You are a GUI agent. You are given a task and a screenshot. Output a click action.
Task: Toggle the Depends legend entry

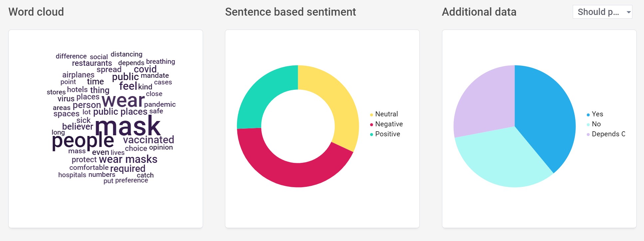606,134
